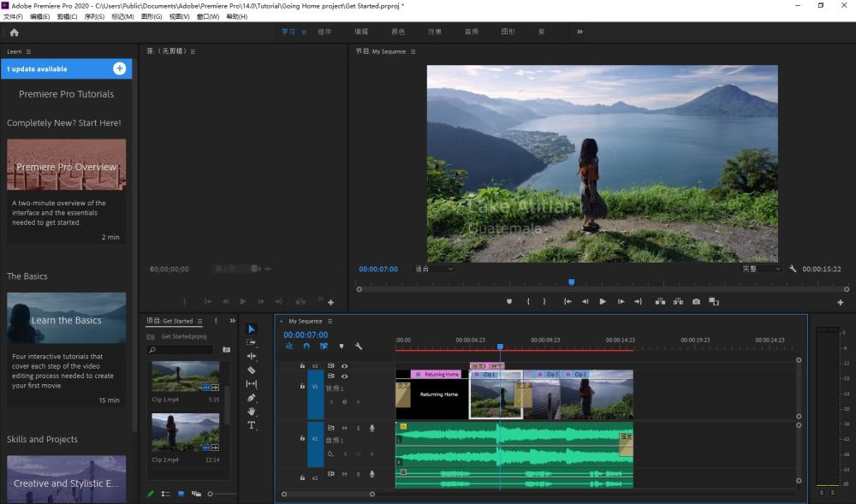
Task: Play the sequence in Program monitor
Action: 603,302
